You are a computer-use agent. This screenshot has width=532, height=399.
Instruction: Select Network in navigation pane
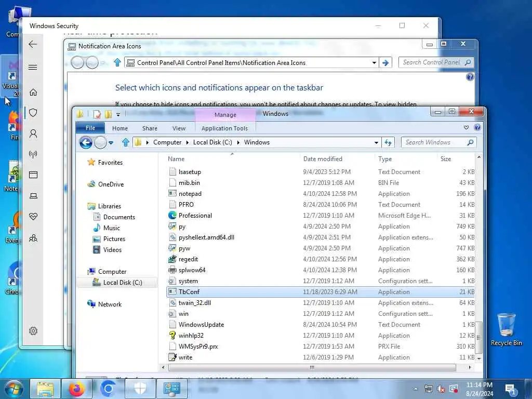pyautogui.click(x=109, y=304)
